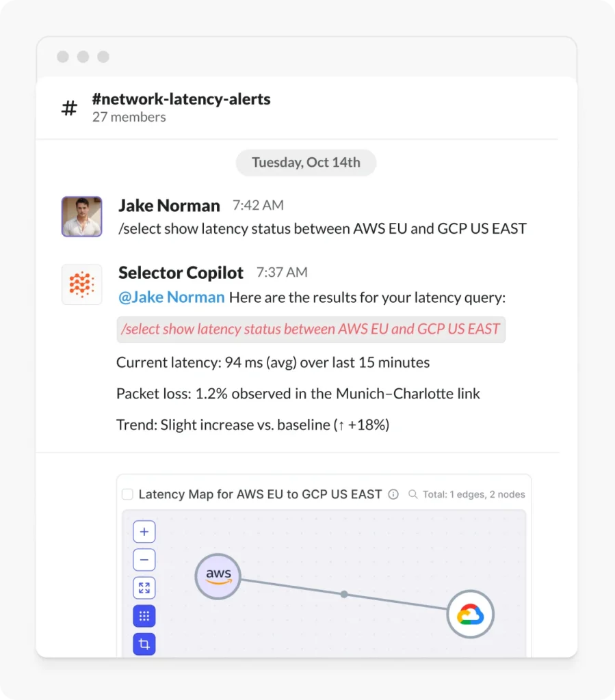The width and height of the screenshot is (615, 700).
Task: Open the @Jake Norman mention link
Action: click(171, 297)
